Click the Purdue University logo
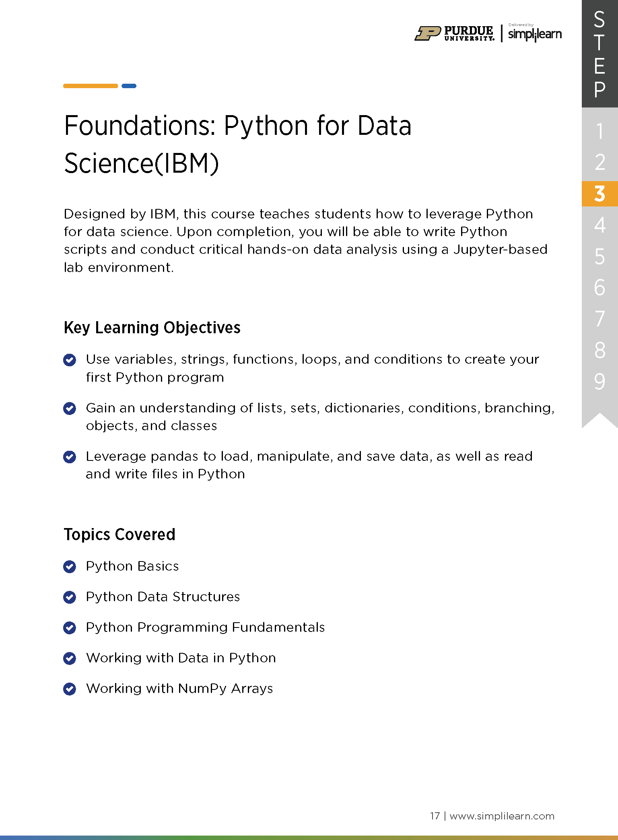This screenshot has width=618, height=840. pyautogui.click(x=454, y=33)
